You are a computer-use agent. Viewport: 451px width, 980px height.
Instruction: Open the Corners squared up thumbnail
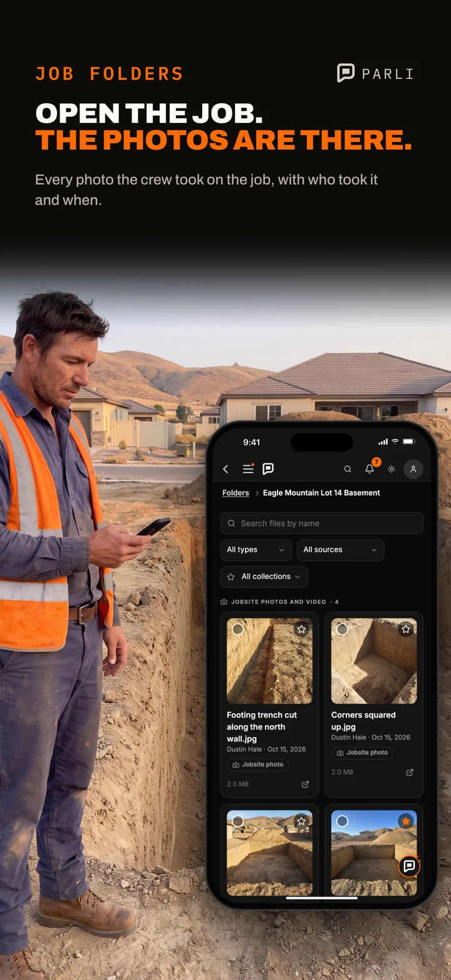pyautogui.click(x=374, y=661)
